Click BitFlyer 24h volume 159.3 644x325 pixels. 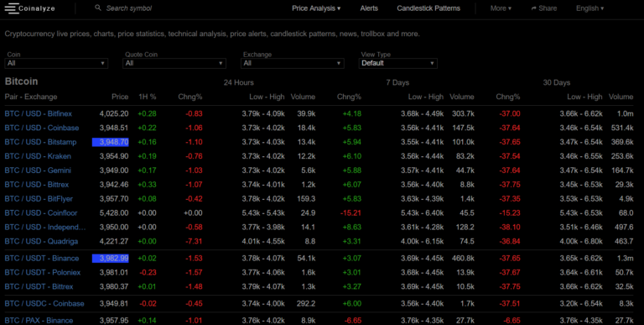click(306, 199)
